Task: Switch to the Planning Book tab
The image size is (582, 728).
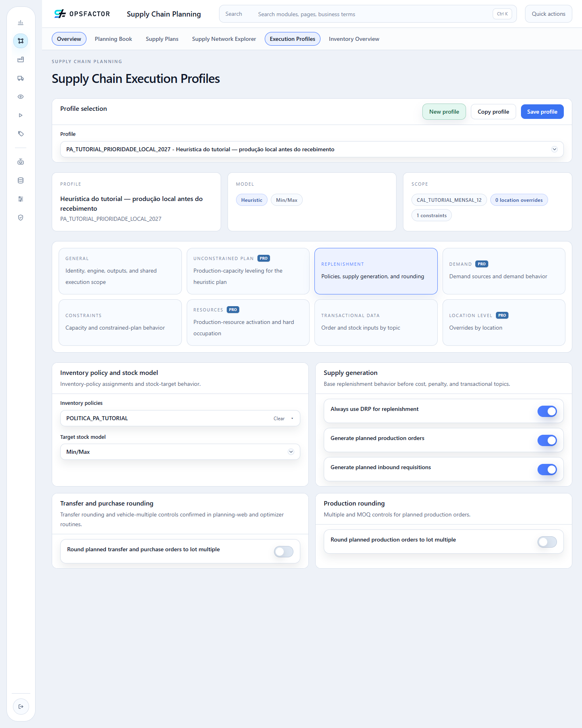Action: [x=114, y=39]
